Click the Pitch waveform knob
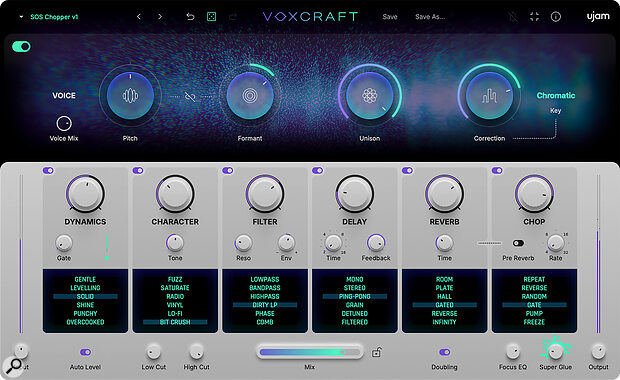The width and height of the screenshot is (620, 380). 130,96
